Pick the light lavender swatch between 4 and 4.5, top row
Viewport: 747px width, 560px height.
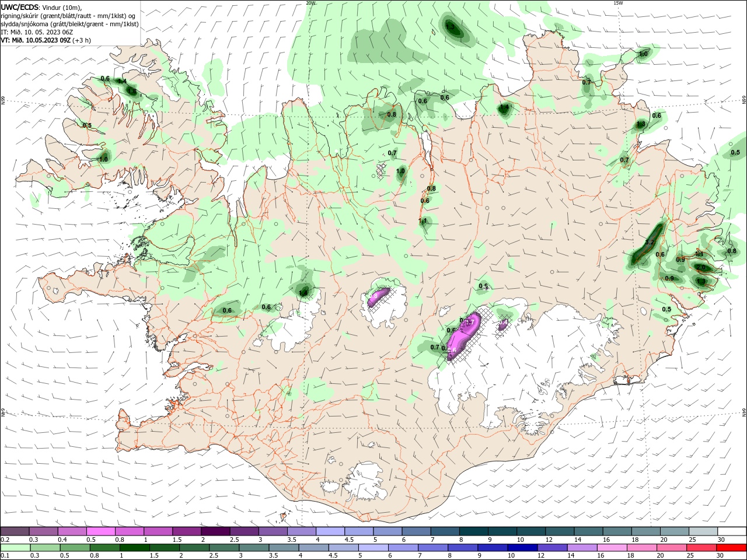tap(330, 531)
